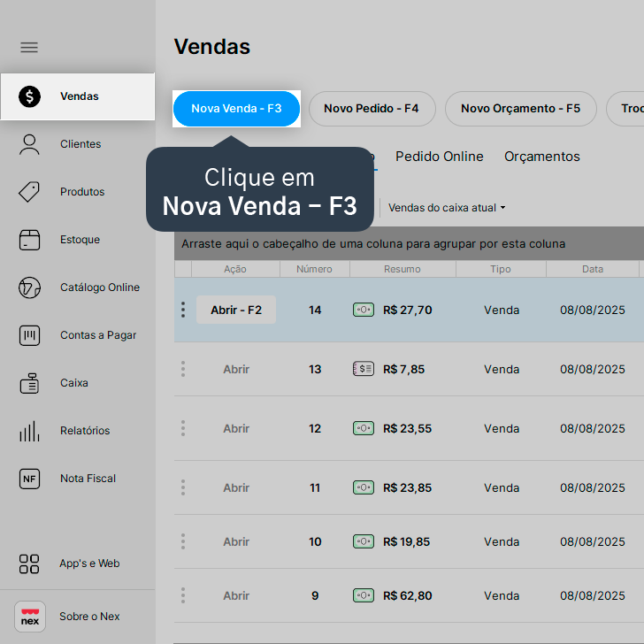Screen dimensions: 644x644
Task: Open the three-dot menu for sale 10
Action: (183, 541)
